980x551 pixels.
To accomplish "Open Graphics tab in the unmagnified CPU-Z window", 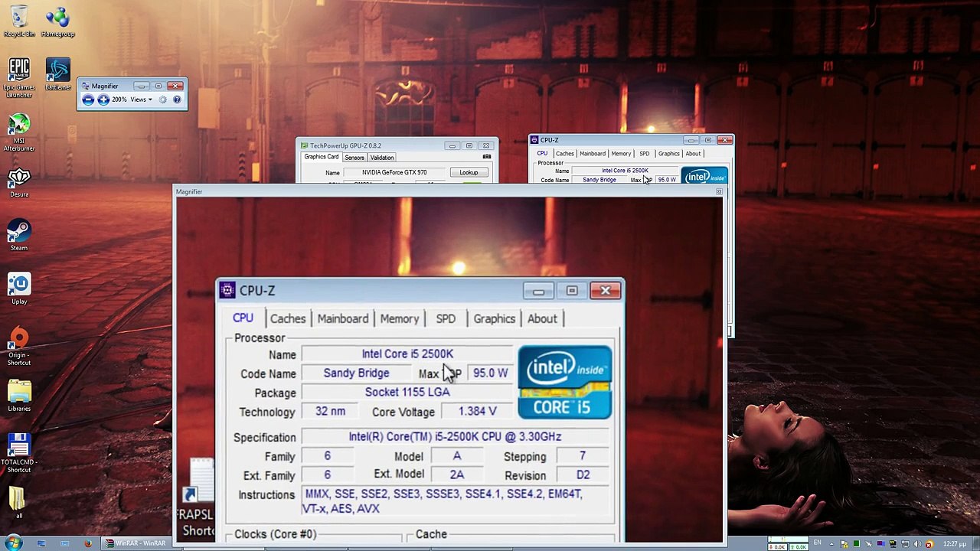I will 668,154.
